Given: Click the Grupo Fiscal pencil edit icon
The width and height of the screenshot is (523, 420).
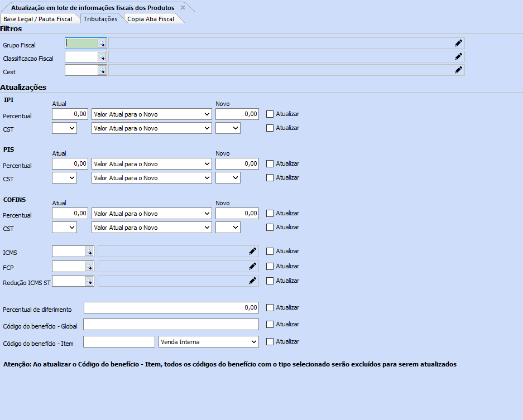Looking at the screenshot, I should pyautogui.click(x=458, y=44).
